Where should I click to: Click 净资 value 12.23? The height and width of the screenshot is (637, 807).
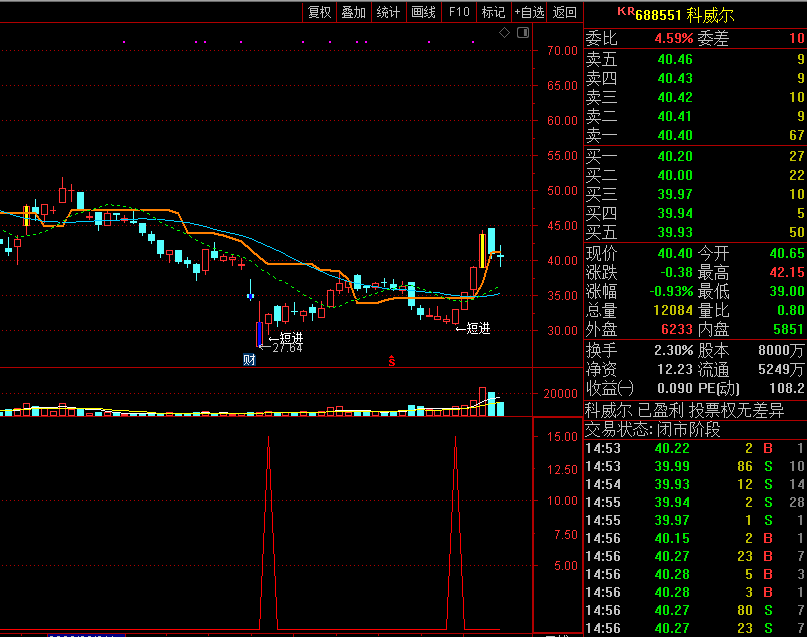click(675, 369)
